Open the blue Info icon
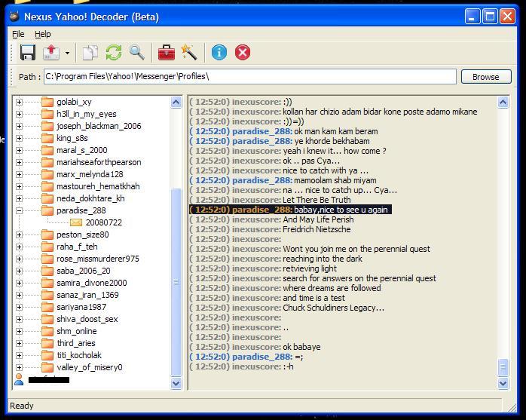Image resolution: width=526 pixels, height=420 pixels. (x=219, y=52)
